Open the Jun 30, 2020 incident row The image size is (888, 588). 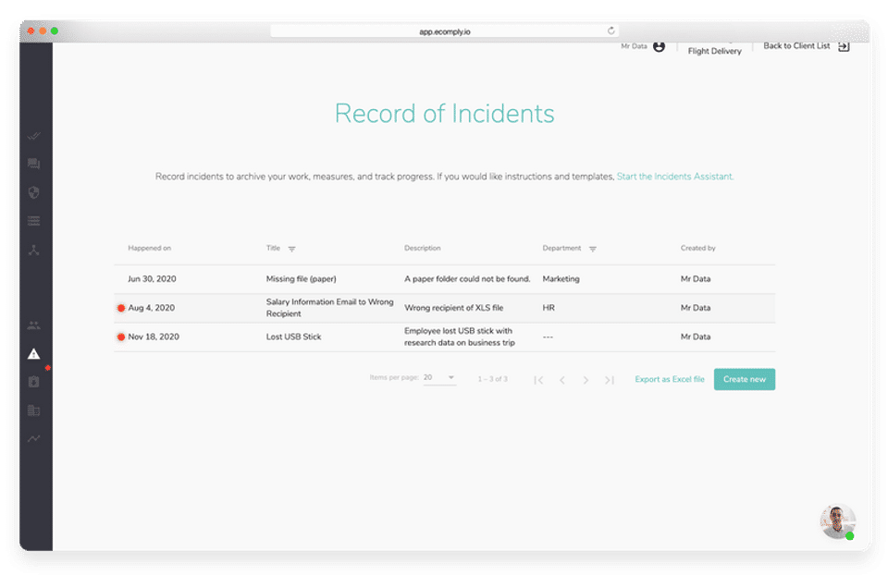click(x=445, y=279)
